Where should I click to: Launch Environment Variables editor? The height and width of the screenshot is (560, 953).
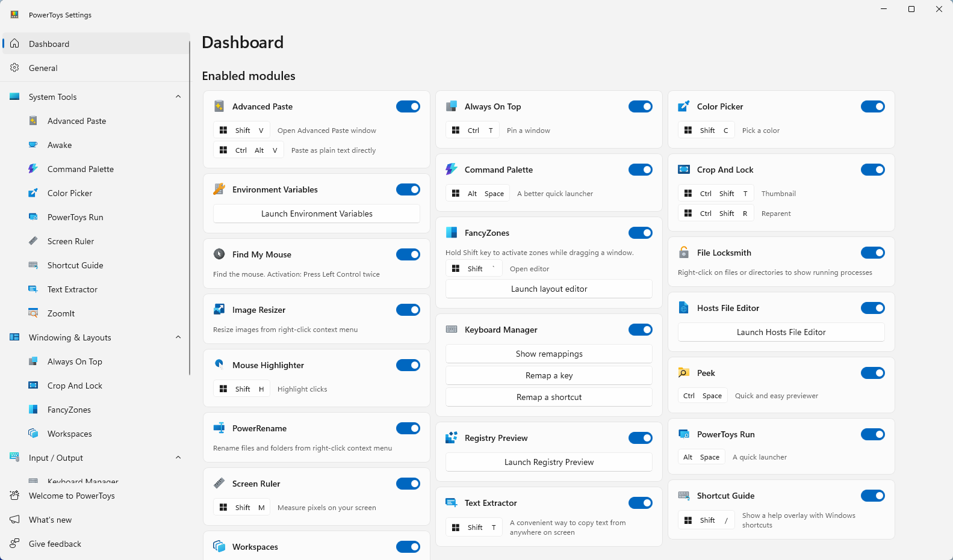(x=317, y=214)
